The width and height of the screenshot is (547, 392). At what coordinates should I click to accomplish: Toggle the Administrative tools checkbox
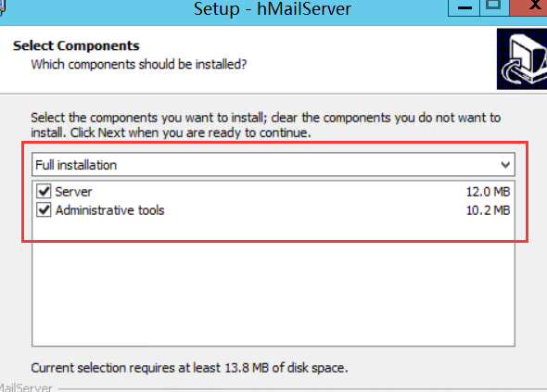(44, 210)
